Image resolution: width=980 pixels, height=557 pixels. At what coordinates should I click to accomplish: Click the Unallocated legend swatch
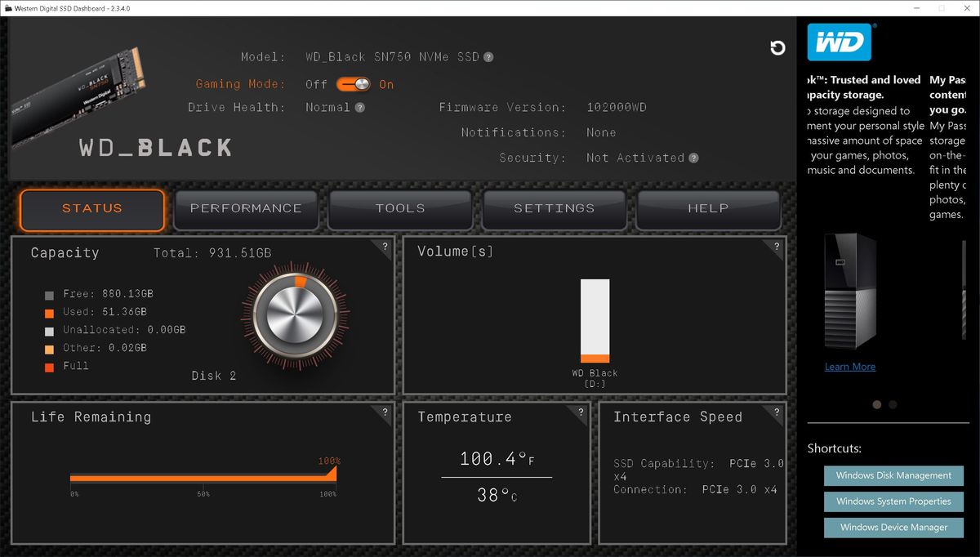click(49, 331)
